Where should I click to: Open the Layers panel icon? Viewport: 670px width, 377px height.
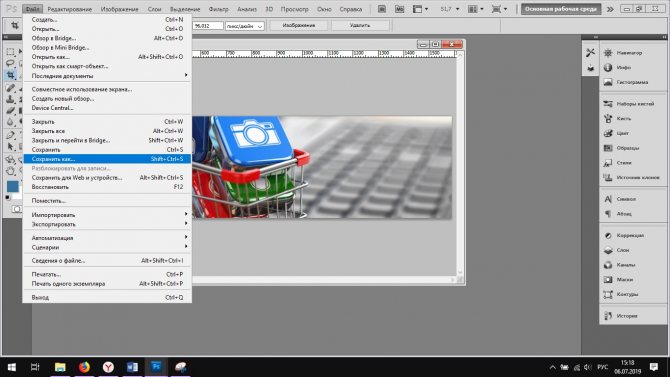coord(608,250)
